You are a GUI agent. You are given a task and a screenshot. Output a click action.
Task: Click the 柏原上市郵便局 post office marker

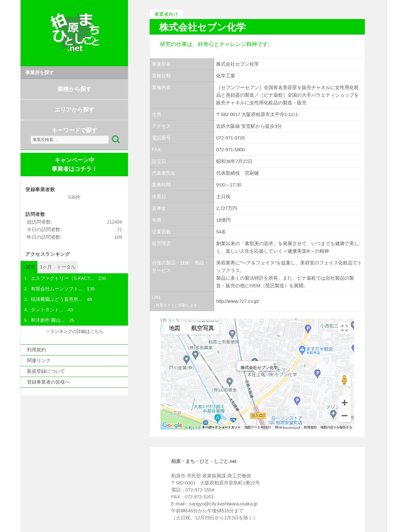(232, 334)
